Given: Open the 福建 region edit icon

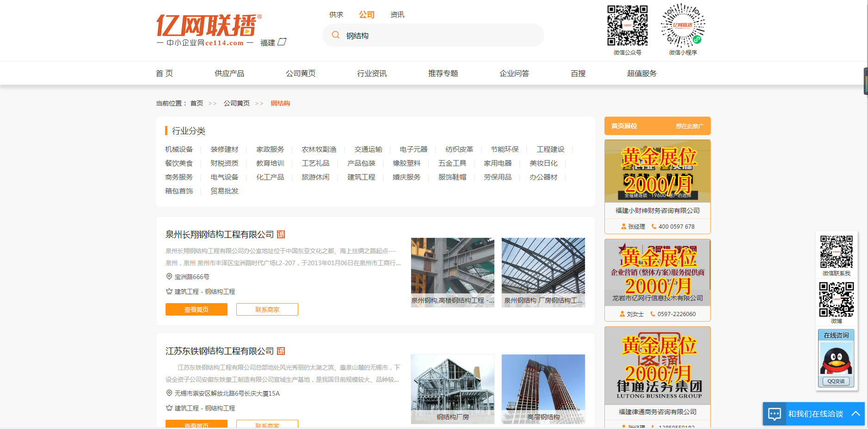Looking at the screenshot, I should pos(282,42).
